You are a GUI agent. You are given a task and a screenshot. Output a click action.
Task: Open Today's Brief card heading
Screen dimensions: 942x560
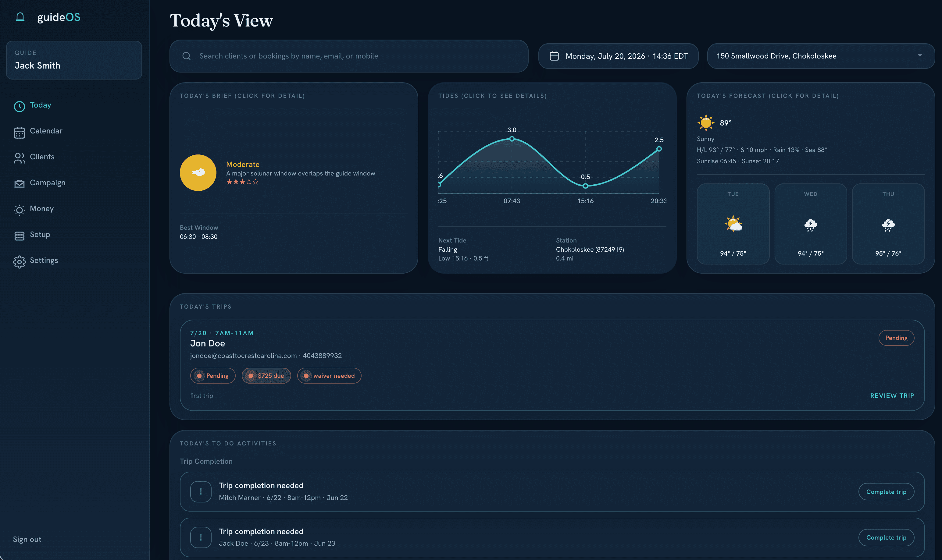pos(242,96)
